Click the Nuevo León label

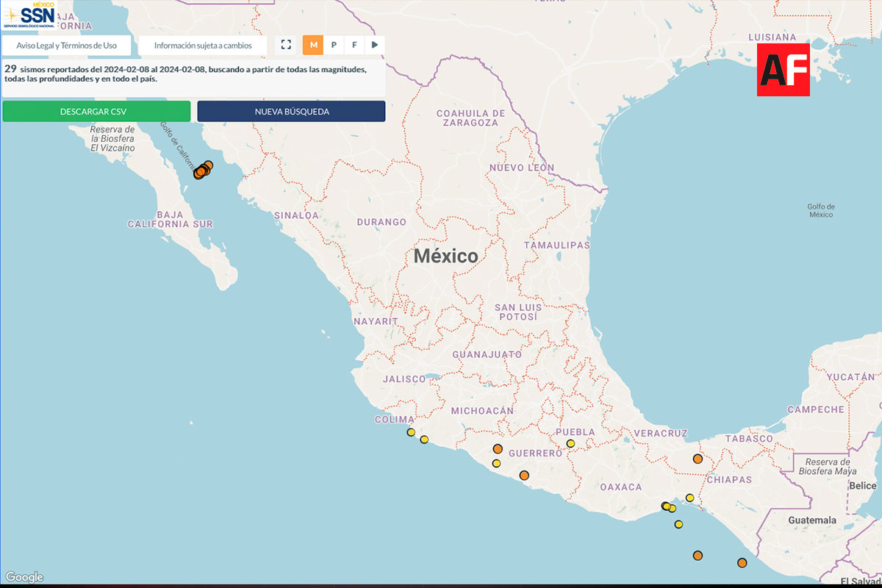522,168
